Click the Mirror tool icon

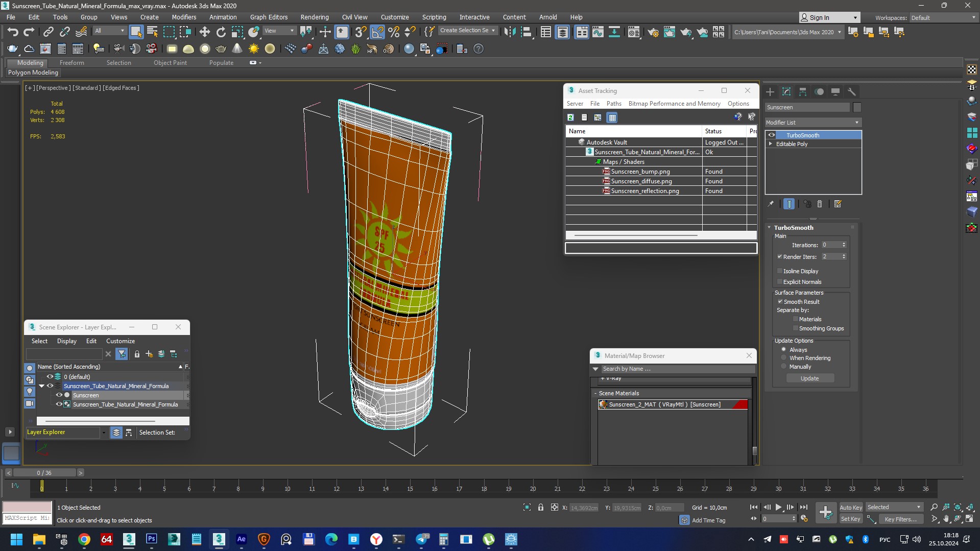(509, 32)
